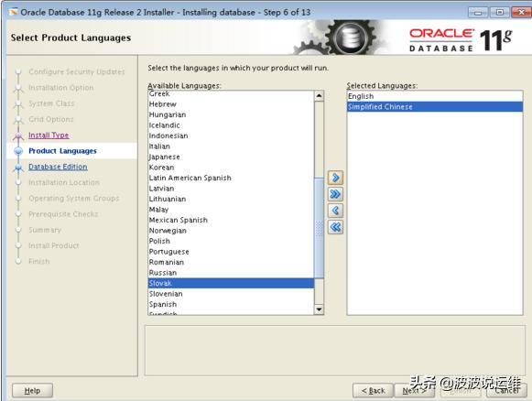Image resolution: width=532 pixels, height=401 pixels.
Task: Select Italian in Available Languages
Action: point(231,146)
